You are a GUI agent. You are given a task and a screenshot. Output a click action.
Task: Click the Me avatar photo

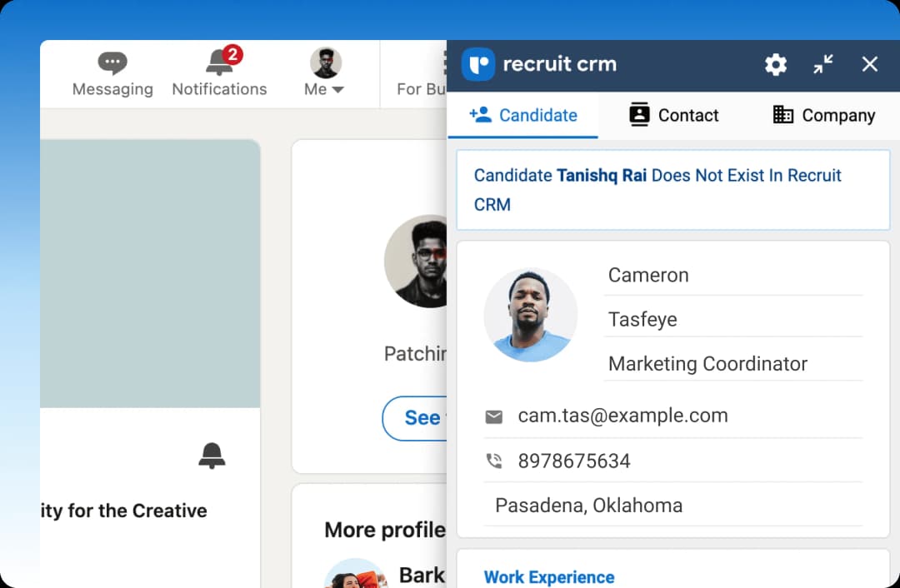pos(324,62)
